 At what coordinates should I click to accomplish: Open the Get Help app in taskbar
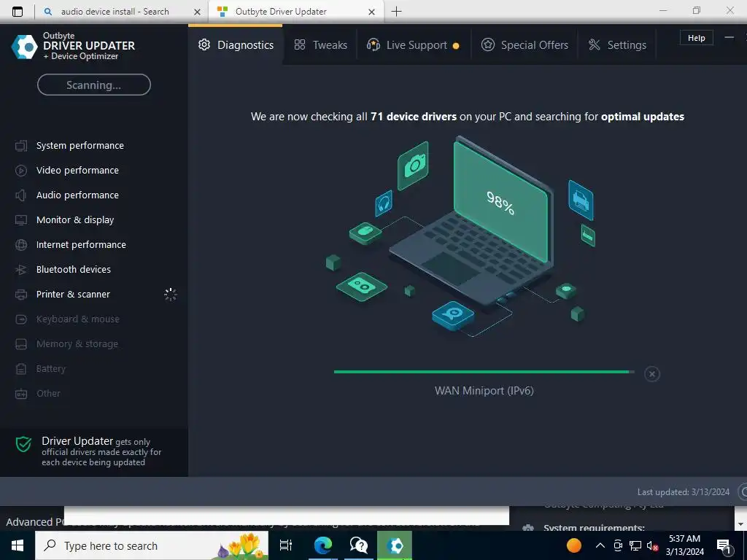(x=358, y=545)
